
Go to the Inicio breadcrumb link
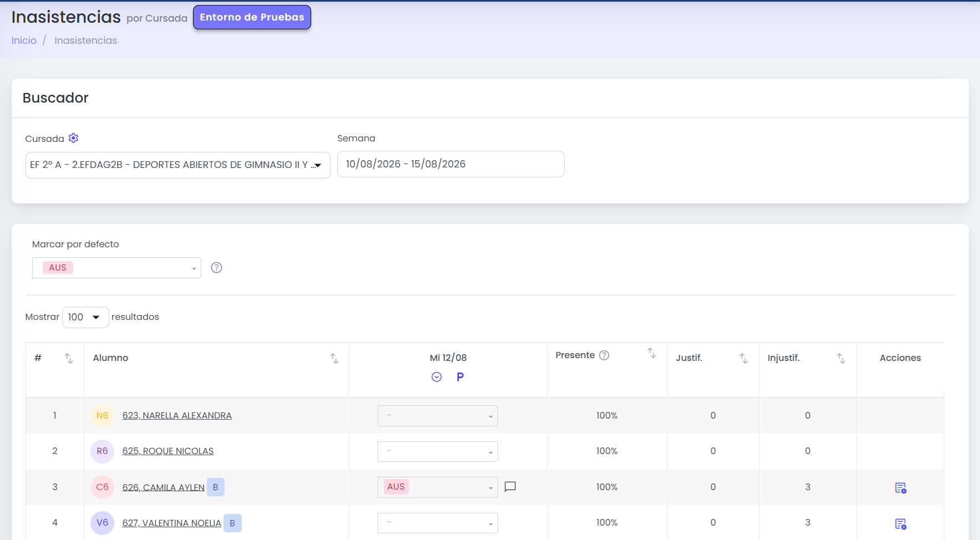(24, 40)
